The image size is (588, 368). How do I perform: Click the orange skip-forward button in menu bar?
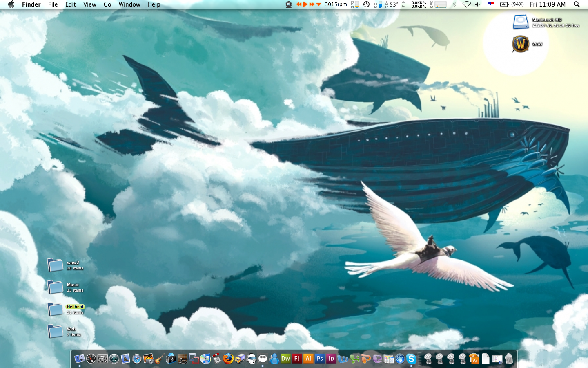click(312, 4)
